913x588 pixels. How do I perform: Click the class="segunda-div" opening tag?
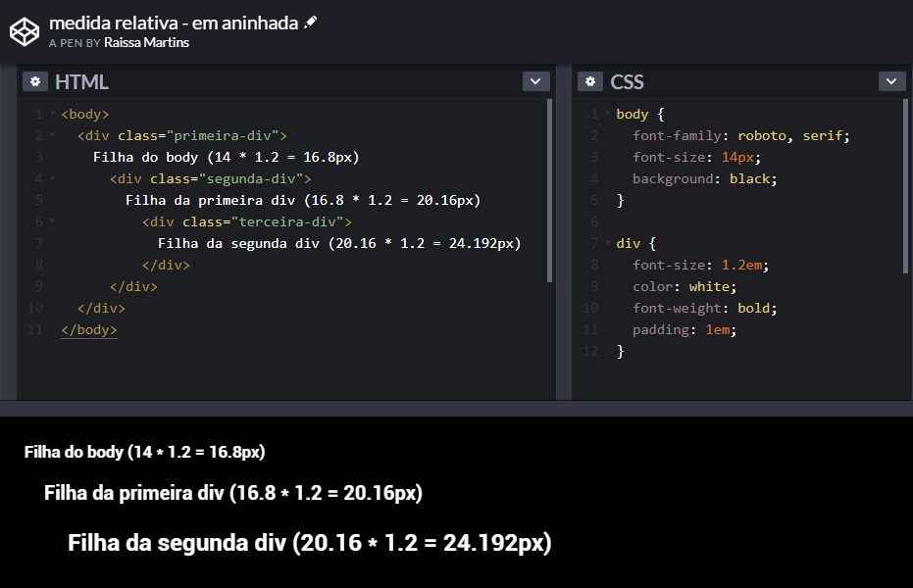[210, 178]
